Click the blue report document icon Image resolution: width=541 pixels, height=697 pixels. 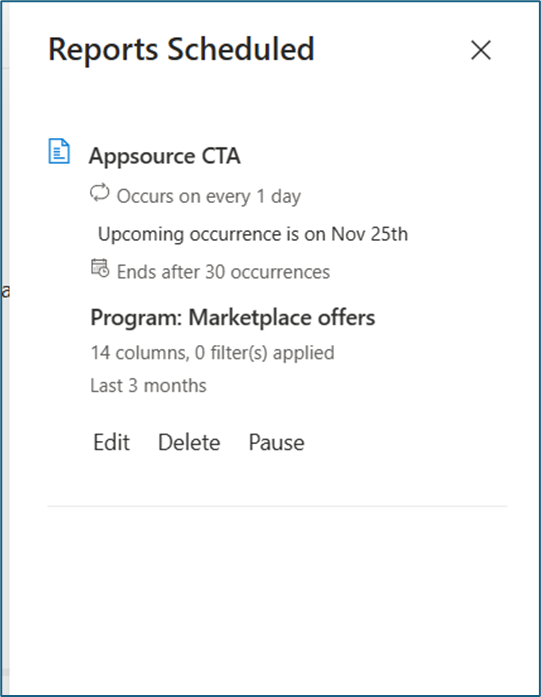click(59, 151)
